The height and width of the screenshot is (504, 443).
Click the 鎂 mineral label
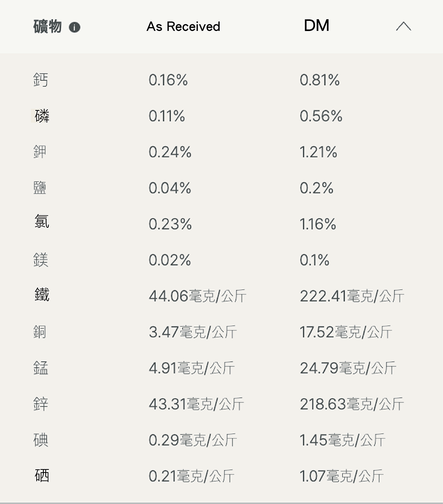coord(41,260)
